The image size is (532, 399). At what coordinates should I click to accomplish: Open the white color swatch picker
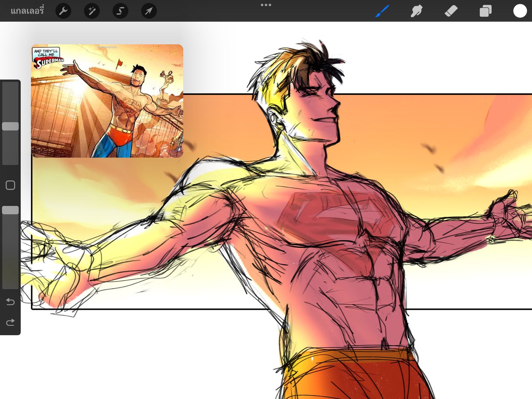tap(520, 11)
